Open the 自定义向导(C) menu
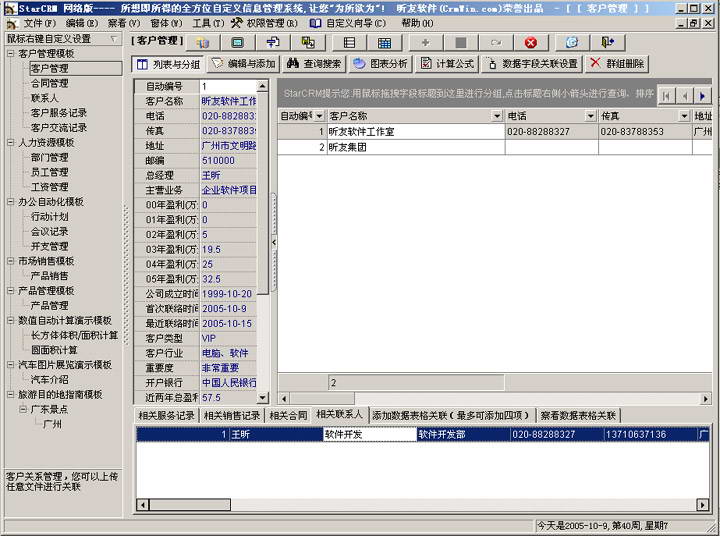The width and height of the screenshot is (720, 536). click(348, 23)
